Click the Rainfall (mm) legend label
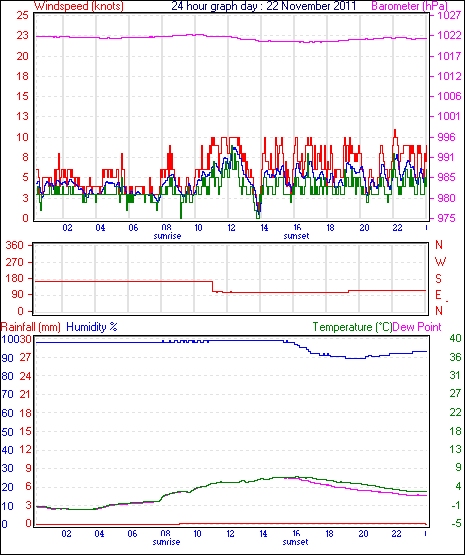 [31, 327]
